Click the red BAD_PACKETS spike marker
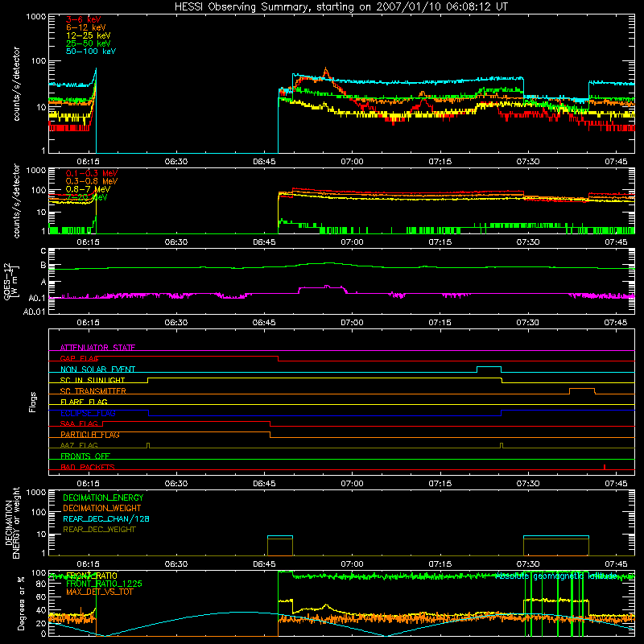This screenshot has height=644, width=644. 605,467
